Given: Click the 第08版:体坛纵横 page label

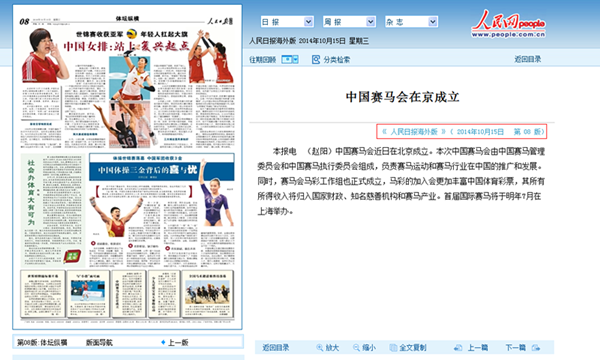Looking at the screenshot, I should tap(42, 342).
